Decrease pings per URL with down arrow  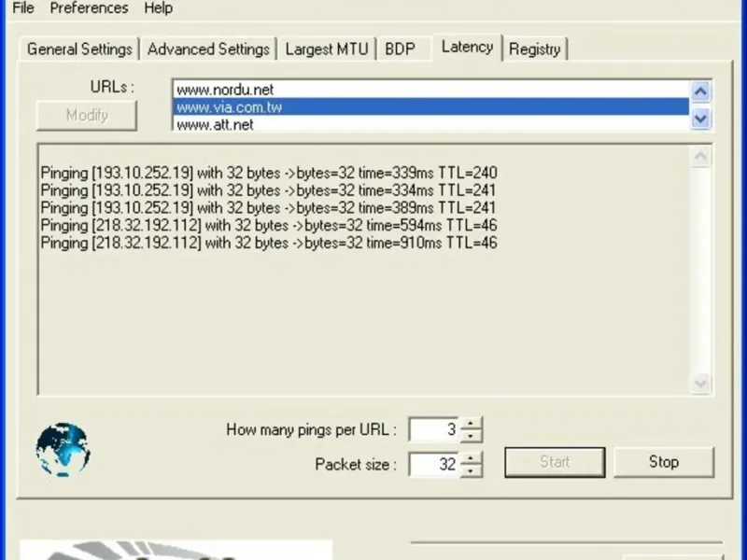(x=471, y=436)
